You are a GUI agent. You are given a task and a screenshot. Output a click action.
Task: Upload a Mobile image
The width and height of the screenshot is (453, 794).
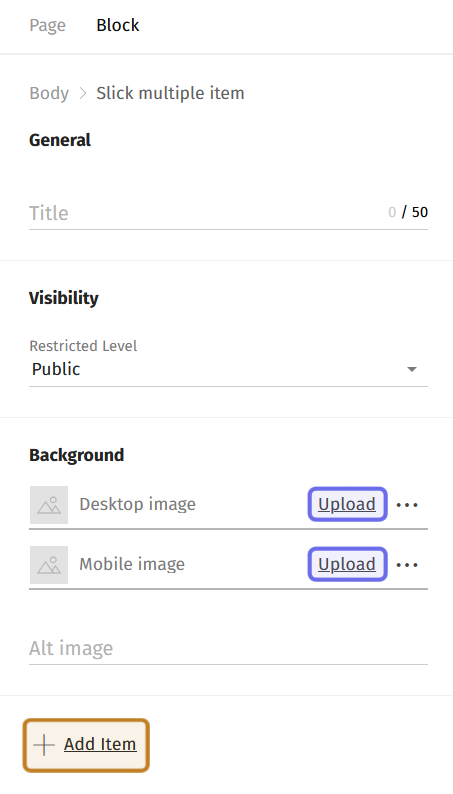tap(347, 564)
